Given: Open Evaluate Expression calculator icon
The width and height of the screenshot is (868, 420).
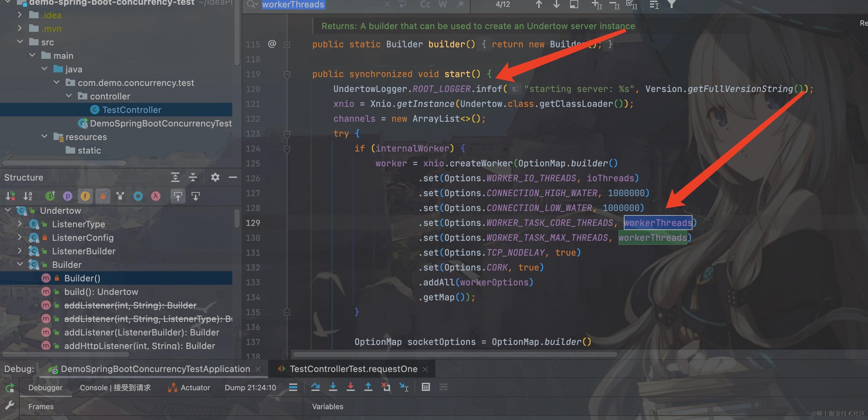Looking at the screenshot, I should coord(426,387).
